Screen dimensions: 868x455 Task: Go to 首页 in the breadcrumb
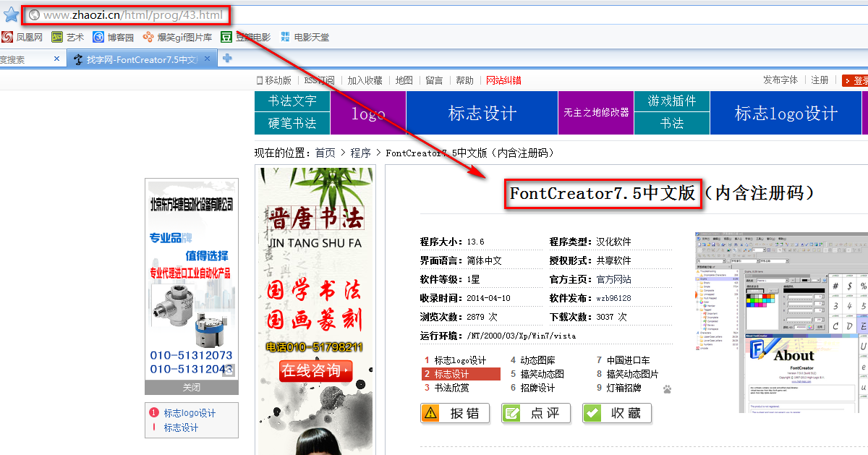tap(325, 153)
